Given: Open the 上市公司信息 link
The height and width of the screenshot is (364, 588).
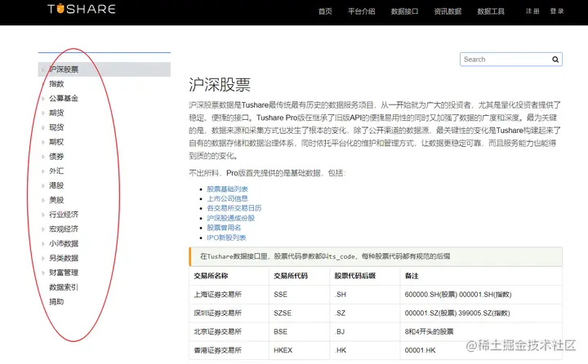Looking at the screenshot, I should click(x=227, y=198).
